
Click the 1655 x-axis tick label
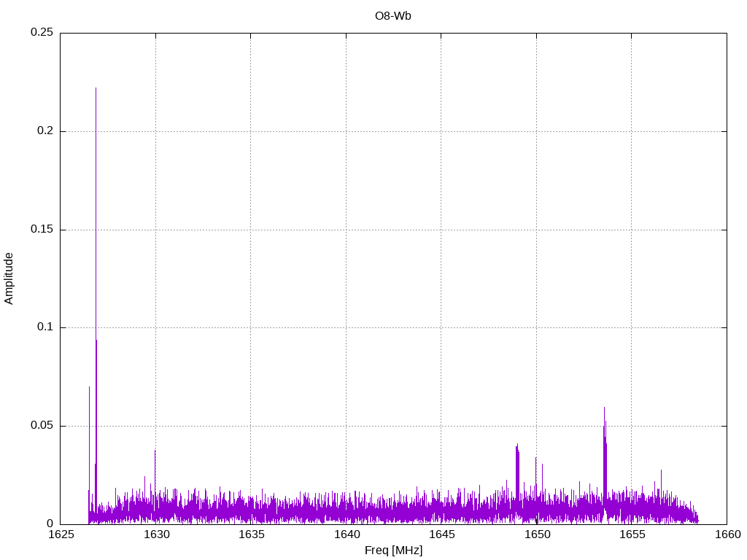pyautogui.click(x=632, y=535)
